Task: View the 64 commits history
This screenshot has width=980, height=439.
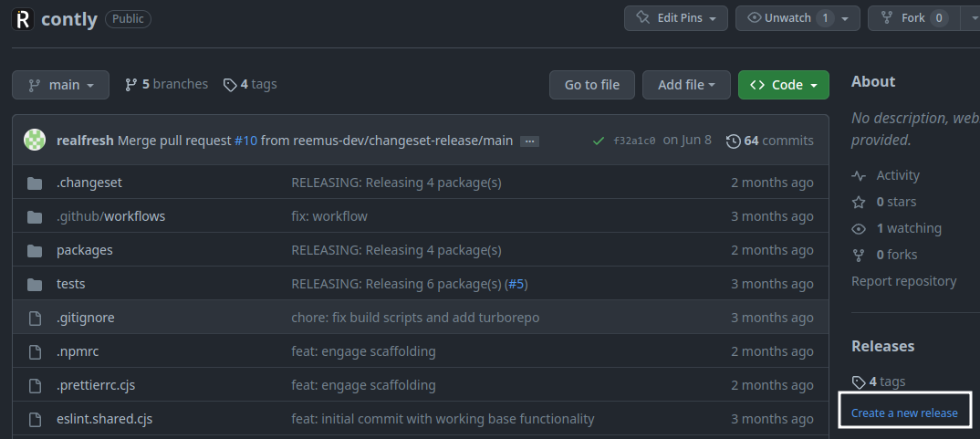Action: pyautogui.click(x=770, y=141)
